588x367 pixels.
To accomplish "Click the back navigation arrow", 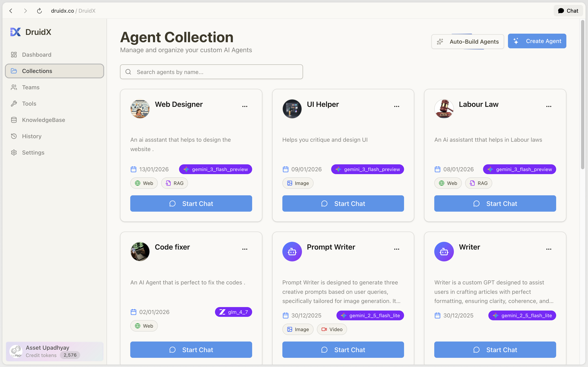I will (x=11, y=11).
